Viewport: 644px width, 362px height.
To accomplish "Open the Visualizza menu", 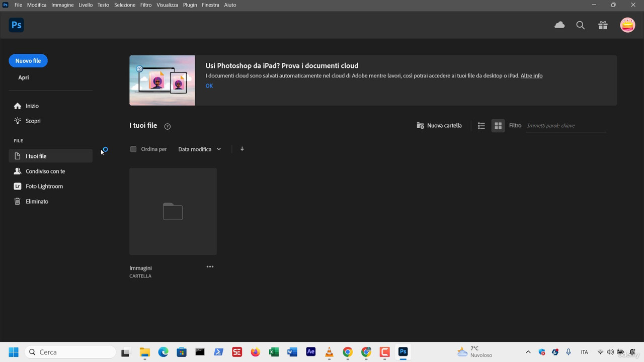I will (x=167, y=5).
